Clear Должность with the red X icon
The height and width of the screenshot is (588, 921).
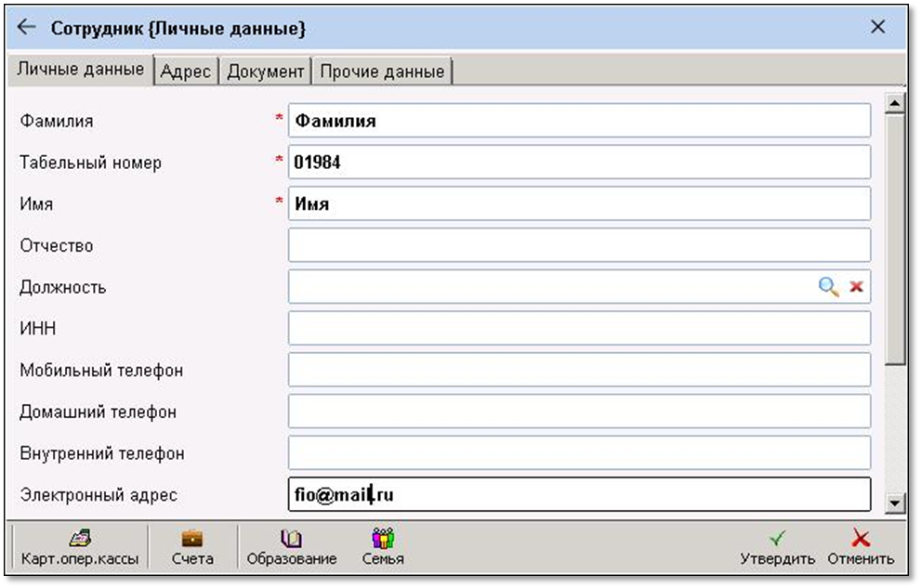click(856, 287)
